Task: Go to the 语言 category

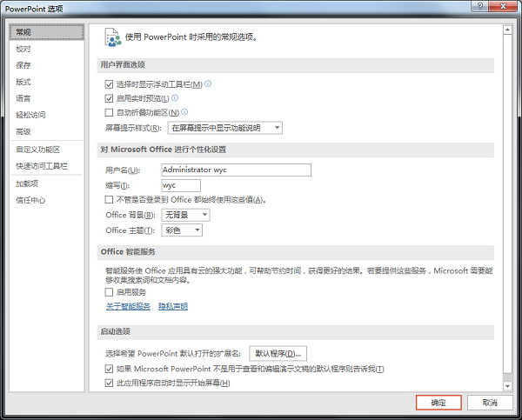Action: 47,98
